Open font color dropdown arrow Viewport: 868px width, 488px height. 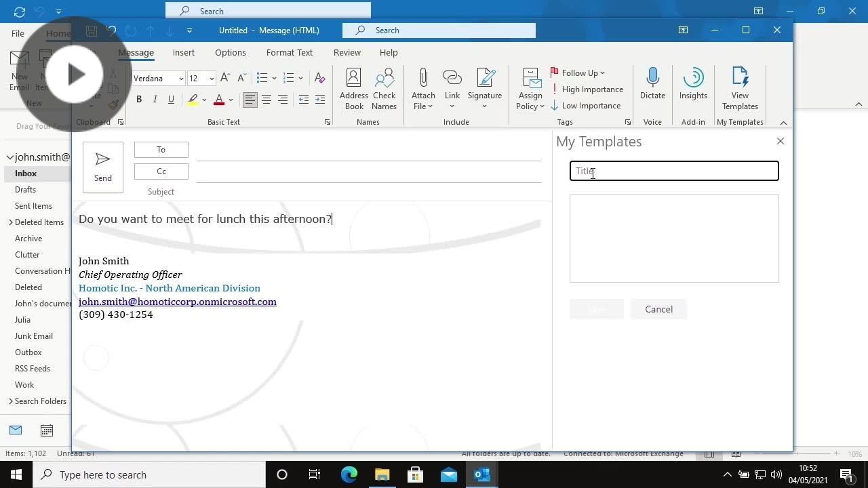click(x=231, y=100)
